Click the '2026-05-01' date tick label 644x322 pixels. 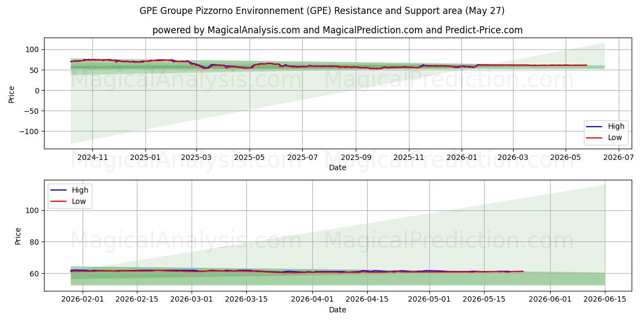(430, 299)
